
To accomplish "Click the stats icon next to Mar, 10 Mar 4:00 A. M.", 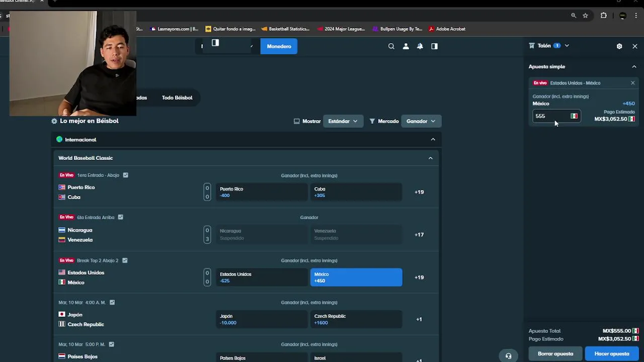I will (x=112, y=302).
